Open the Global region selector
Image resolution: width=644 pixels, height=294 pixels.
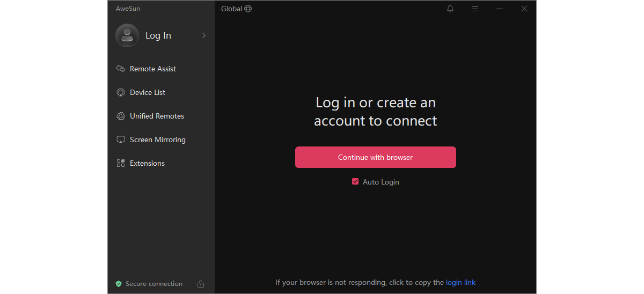[236, 9]
